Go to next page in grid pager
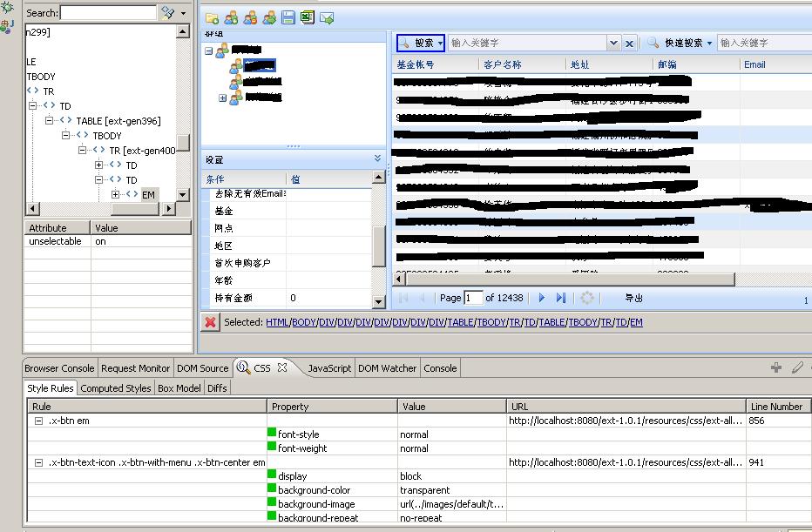Screen dimensions: 812x532 click(541, 298)
